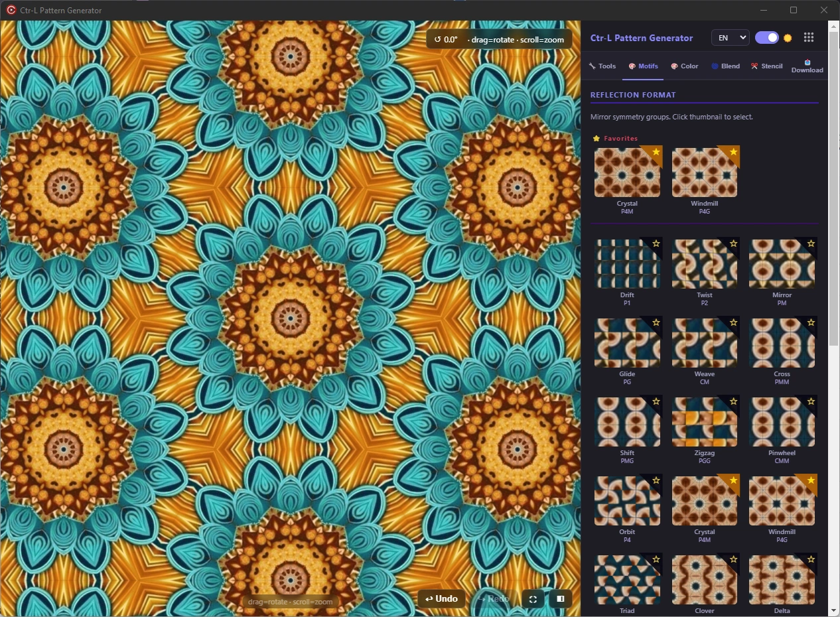
Task: Switch to the Tools tab
Action: [x=602, y=66]
